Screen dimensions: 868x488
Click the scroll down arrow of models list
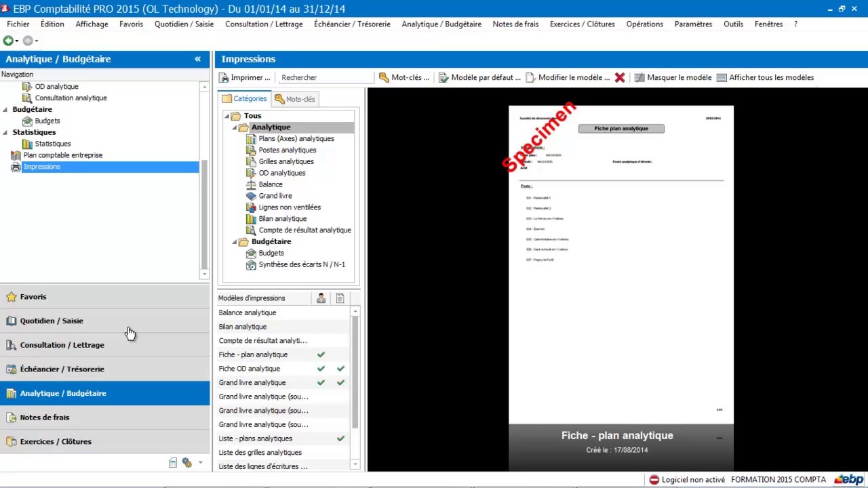(x=355, y=464)
